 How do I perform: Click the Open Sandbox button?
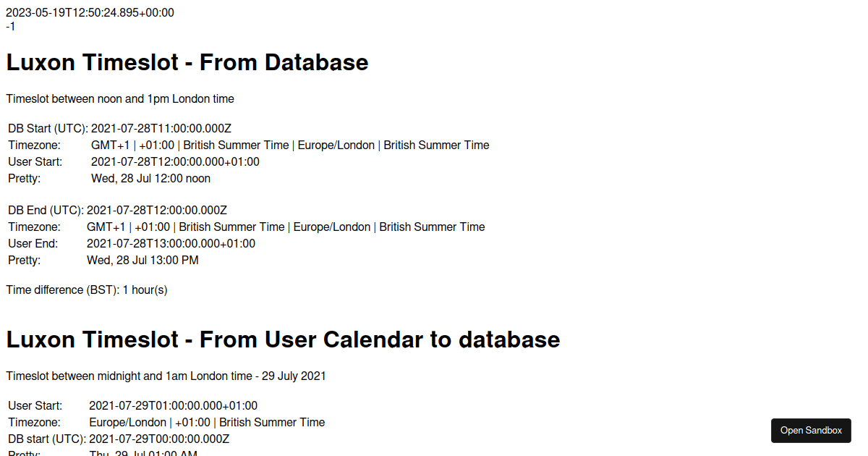click(x=810, y=430)
